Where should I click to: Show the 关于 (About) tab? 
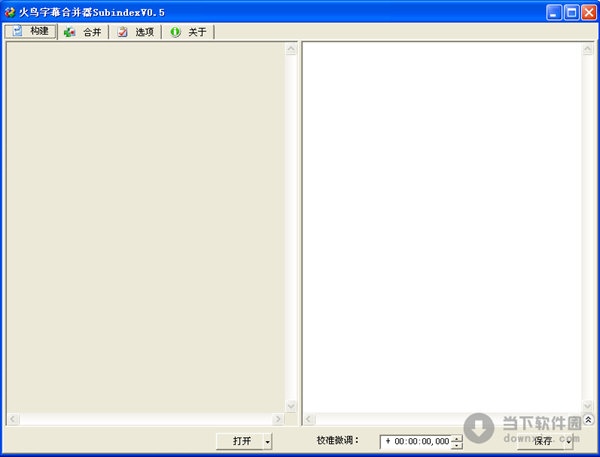(188, 32)
